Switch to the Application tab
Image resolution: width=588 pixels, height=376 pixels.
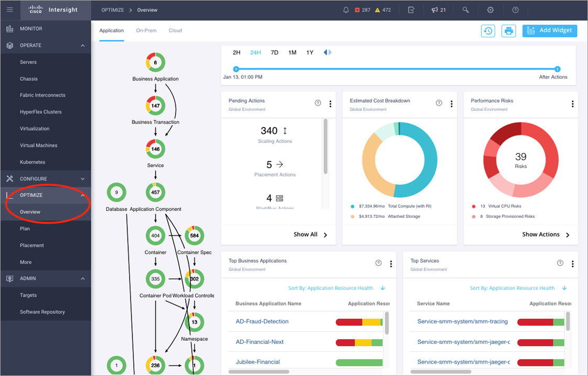(111, 30)
